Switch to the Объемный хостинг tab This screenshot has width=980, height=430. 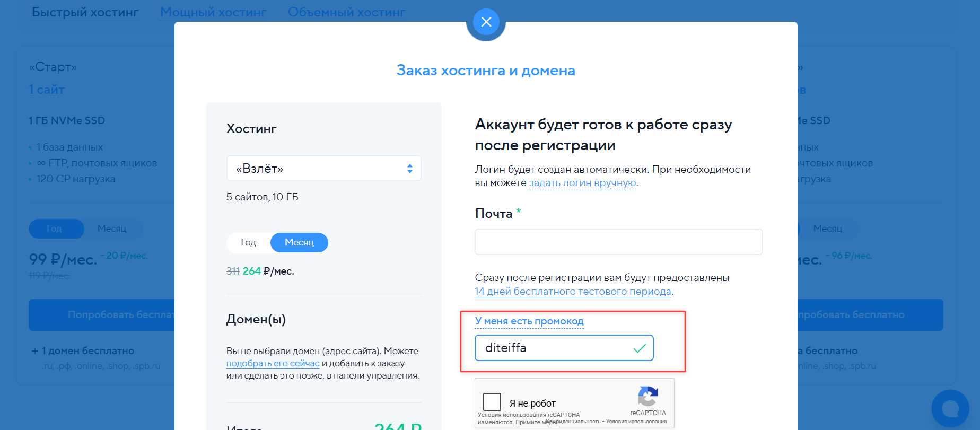click(x=346, y=12)
